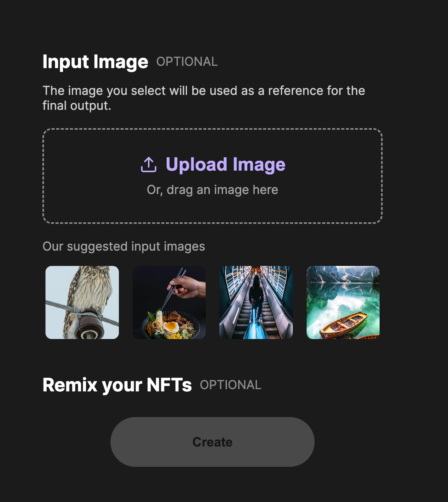The width and height of the screenshot is (448, 502).
Task: Click the hooded person on the escalator
Action: [256, 295]
